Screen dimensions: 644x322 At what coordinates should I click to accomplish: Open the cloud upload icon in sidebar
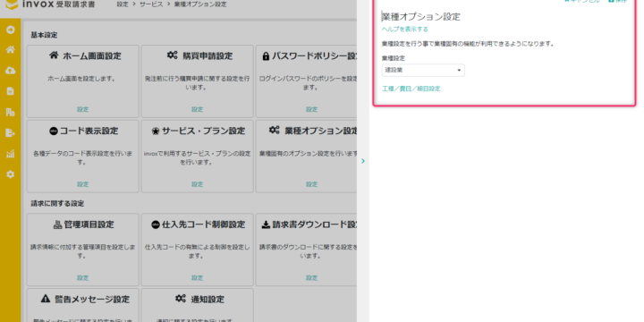click(x=10, y=71)
